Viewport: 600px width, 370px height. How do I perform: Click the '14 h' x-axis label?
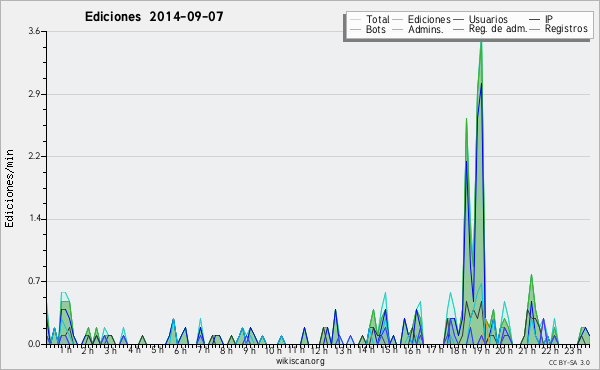pyautogui.click(x=366, y=350)
